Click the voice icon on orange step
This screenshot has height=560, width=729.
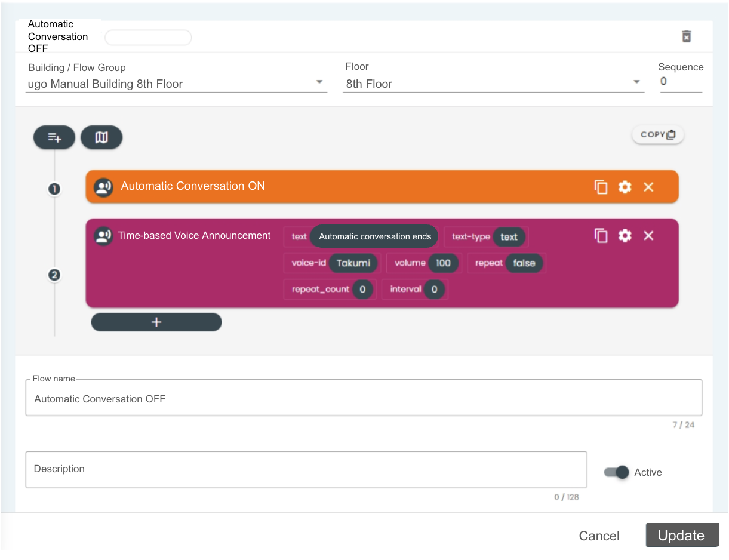tap(104, 187)
